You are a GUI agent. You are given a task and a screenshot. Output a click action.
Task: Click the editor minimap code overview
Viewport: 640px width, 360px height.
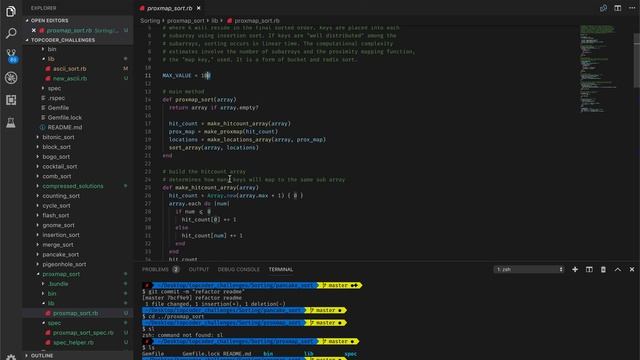pyautogui.click(x=598, y=69)
